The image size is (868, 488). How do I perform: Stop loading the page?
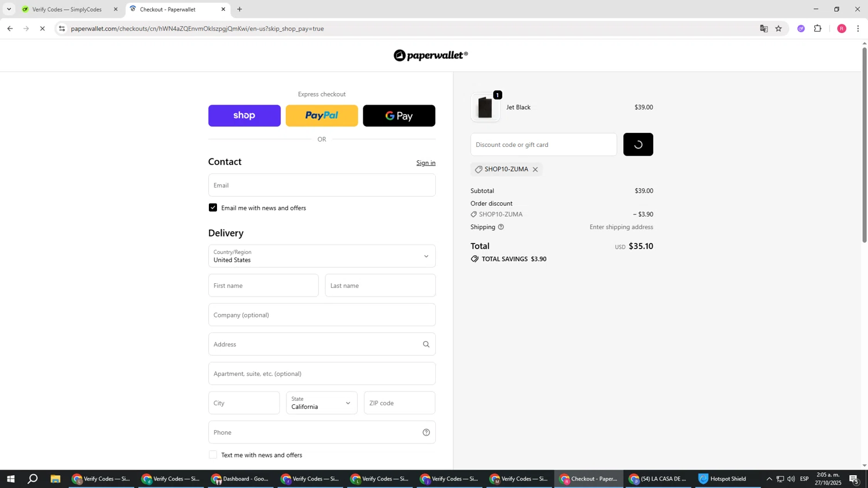coord(42,28)
